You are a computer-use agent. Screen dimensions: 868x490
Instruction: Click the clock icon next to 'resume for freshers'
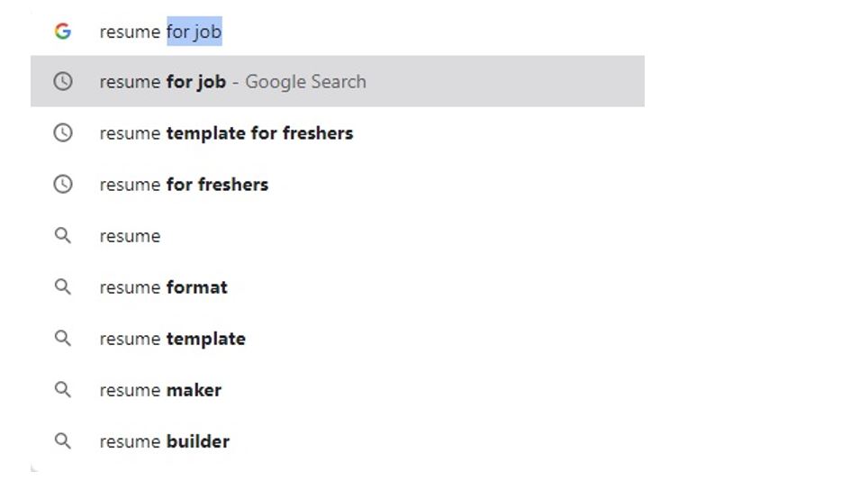pyautogui.click(x=62, y=185)
